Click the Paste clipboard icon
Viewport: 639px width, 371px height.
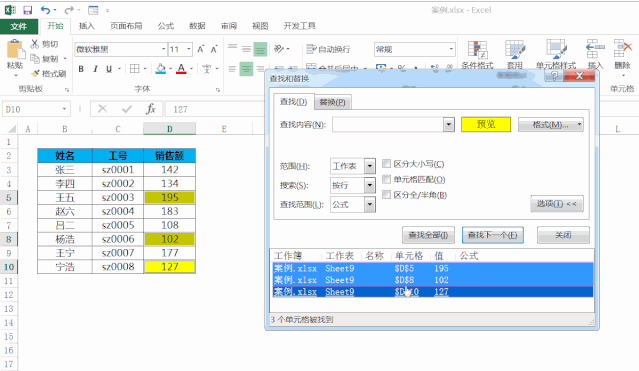(x=15, y=50)
